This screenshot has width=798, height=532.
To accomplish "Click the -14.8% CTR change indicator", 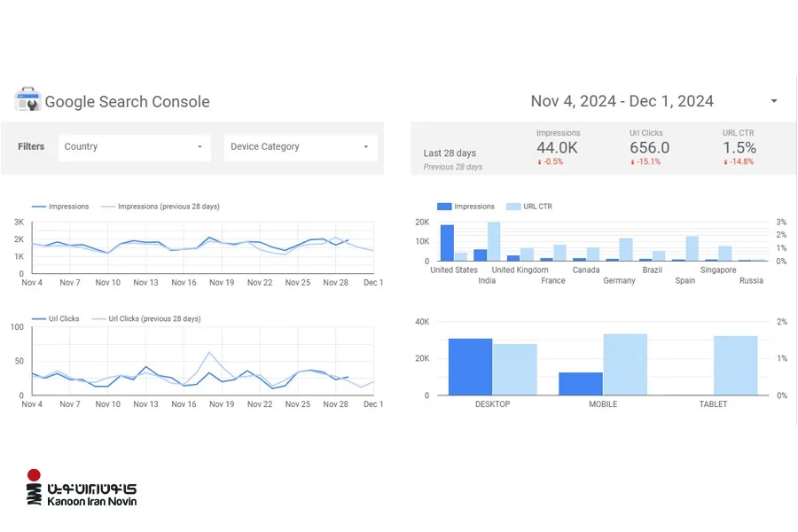I will click(x=739, y=162).
